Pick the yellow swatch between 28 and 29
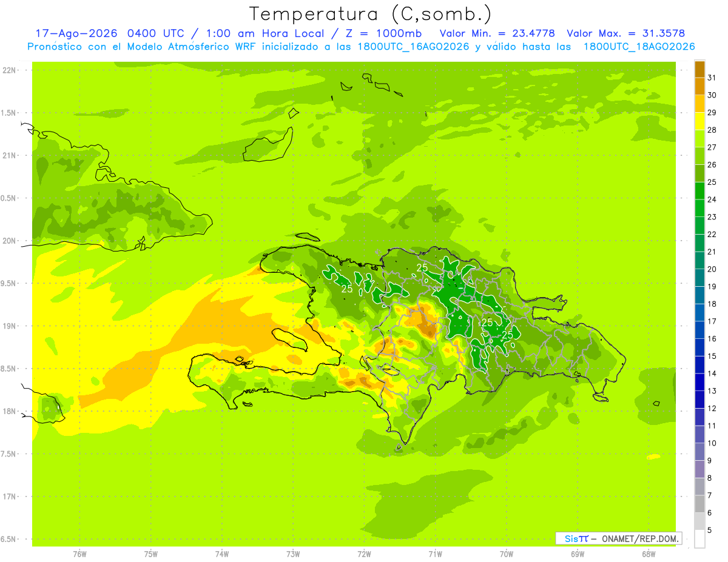The width and height of the screenshot is (728, 562). (699, 121)
